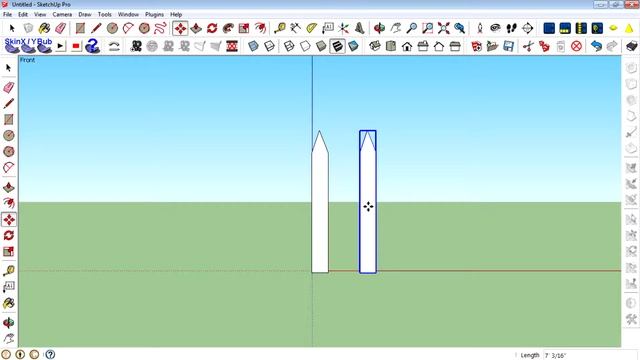Open the Tools menu
The height and width of the screenshot is (360, 640).
pos(104,14)
